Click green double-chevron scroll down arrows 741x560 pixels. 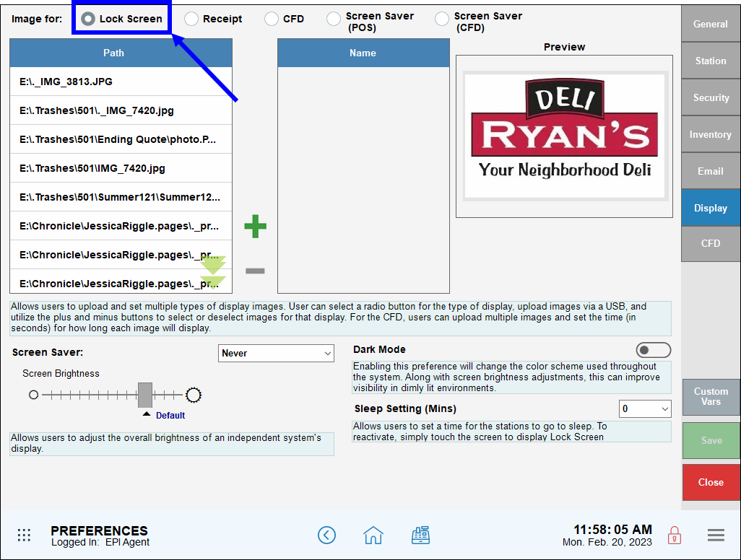(x=213, y=273)
